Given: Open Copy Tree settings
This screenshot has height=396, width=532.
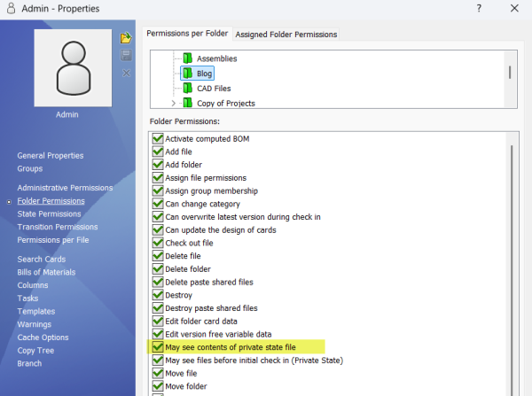Looking at the screenshot, I should pyautogui.click(x=35, y=351).
